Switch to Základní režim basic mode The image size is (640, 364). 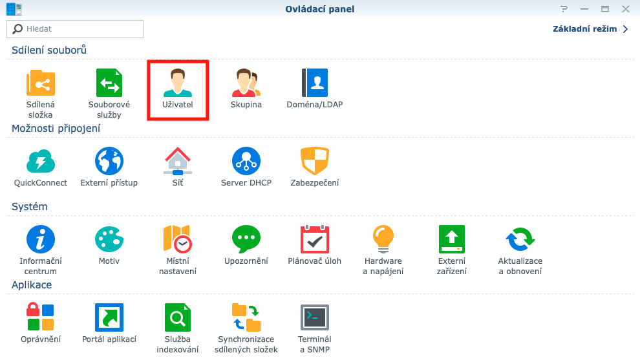point(590,29)
